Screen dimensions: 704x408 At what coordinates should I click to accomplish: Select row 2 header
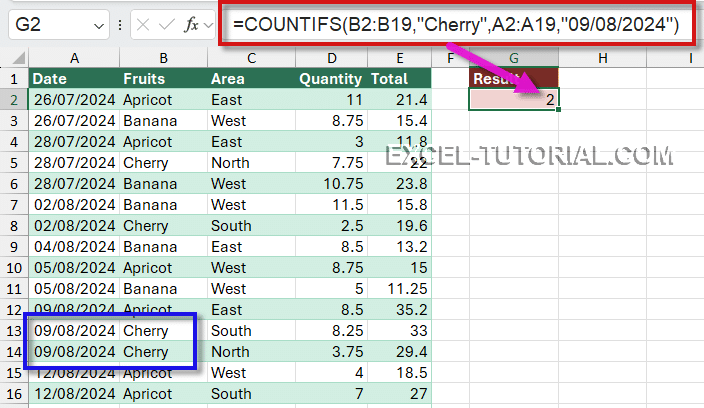[x=14, y=100]
